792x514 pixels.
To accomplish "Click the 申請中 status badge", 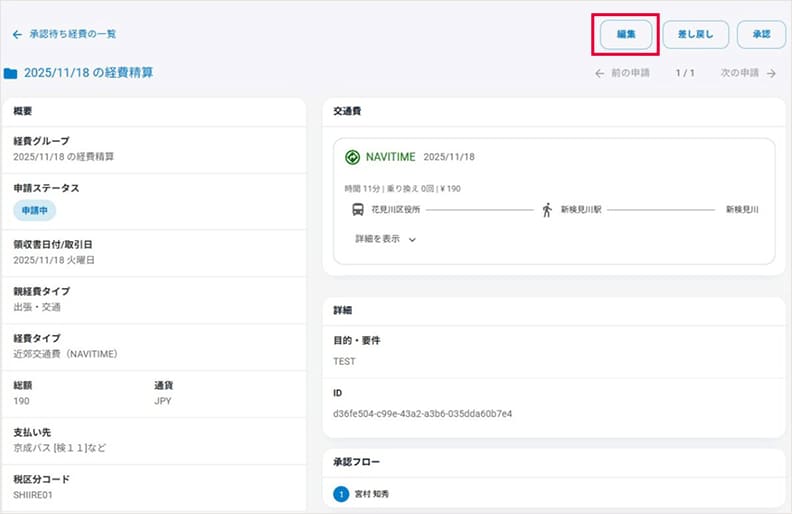I will (x=34, y=210).
